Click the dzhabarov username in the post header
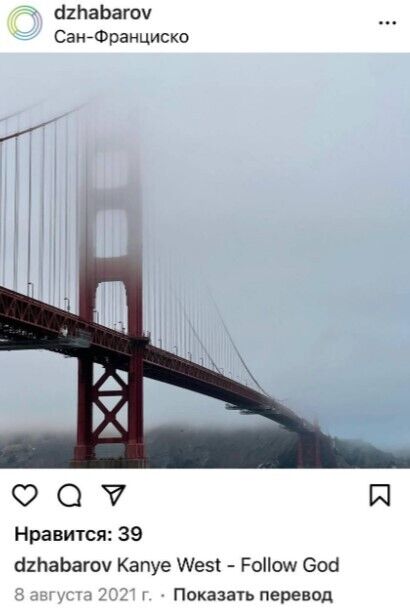Viewport: 410px width, 613px height. pyautogui.click(x=103, y=13)
